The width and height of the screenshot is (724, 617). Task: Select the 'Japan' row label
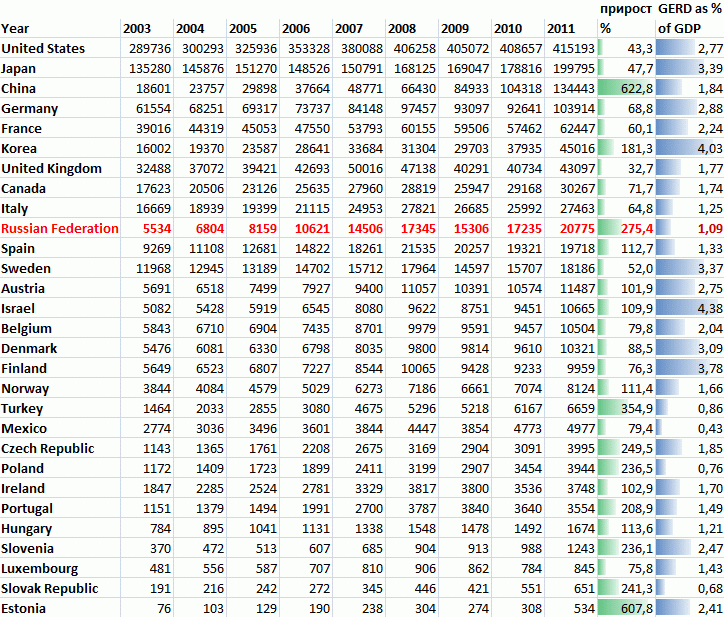[x=18, y=69]
